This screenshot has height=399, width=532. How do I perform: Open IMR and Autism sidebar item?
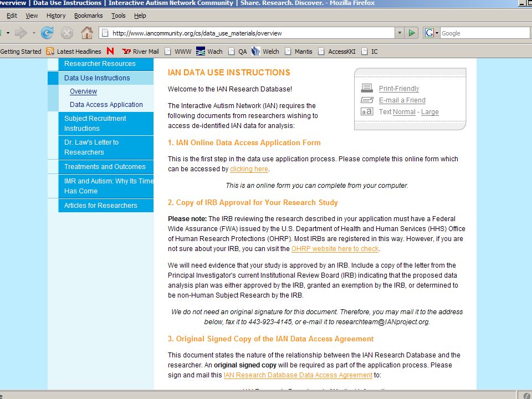(x=106, y=186)
